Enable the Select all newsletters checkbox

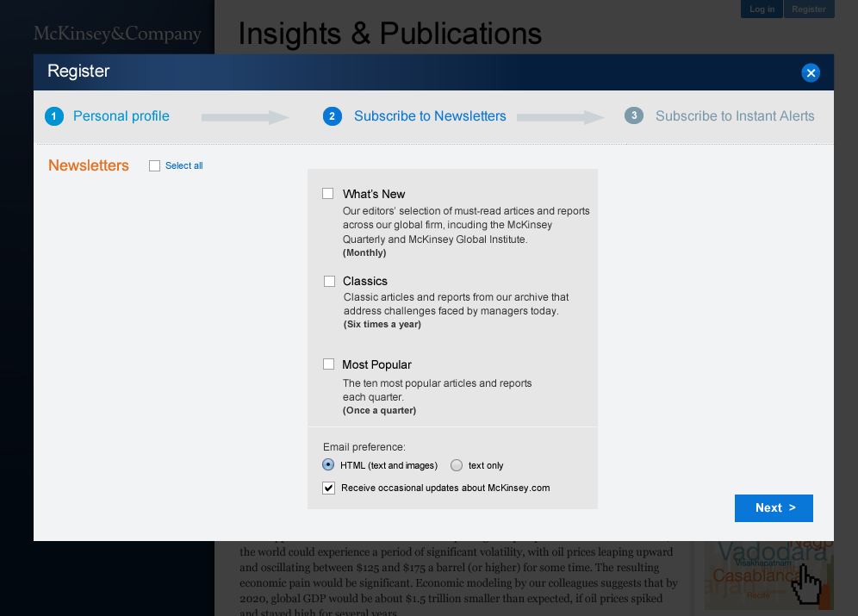tap(155, 165)
